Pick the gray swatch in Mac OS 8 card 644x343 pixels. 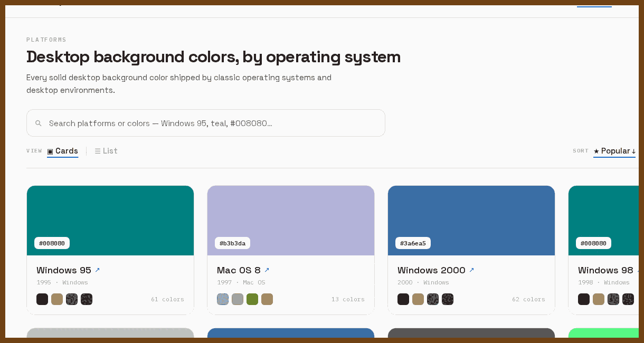(238, 299)
